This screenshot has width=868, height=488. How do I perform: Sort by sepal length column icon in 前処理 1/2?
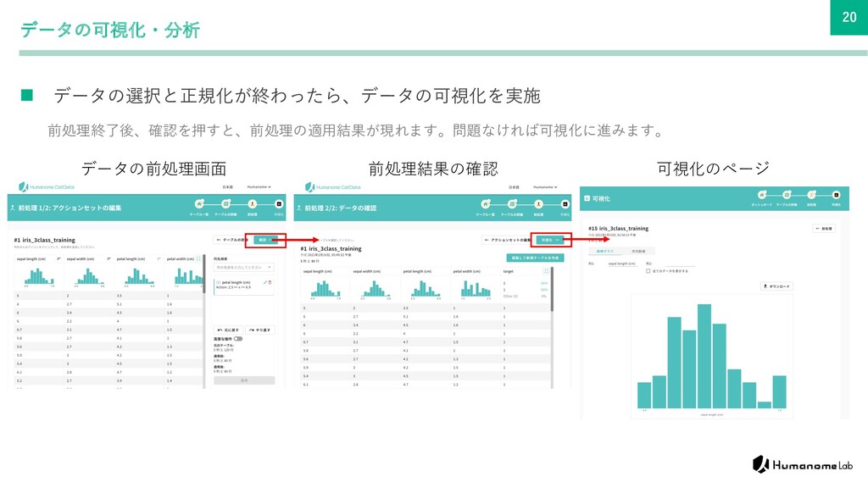(x=58, y=258)
